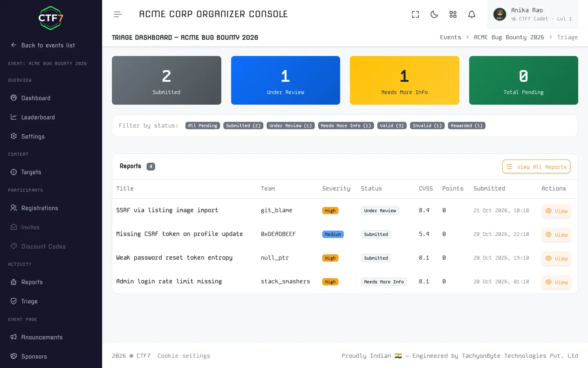
Task: Open Settings in sidebar
Action: pos(27,137)
